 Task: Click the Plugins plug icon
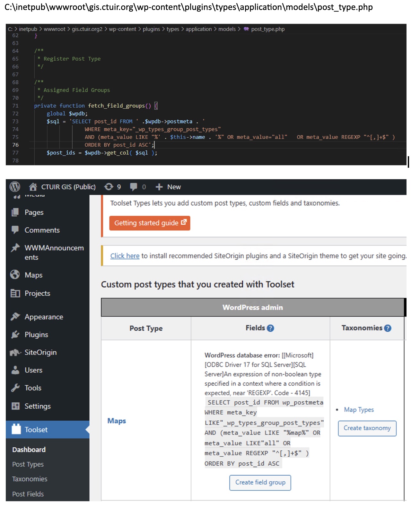coord(15,335)
